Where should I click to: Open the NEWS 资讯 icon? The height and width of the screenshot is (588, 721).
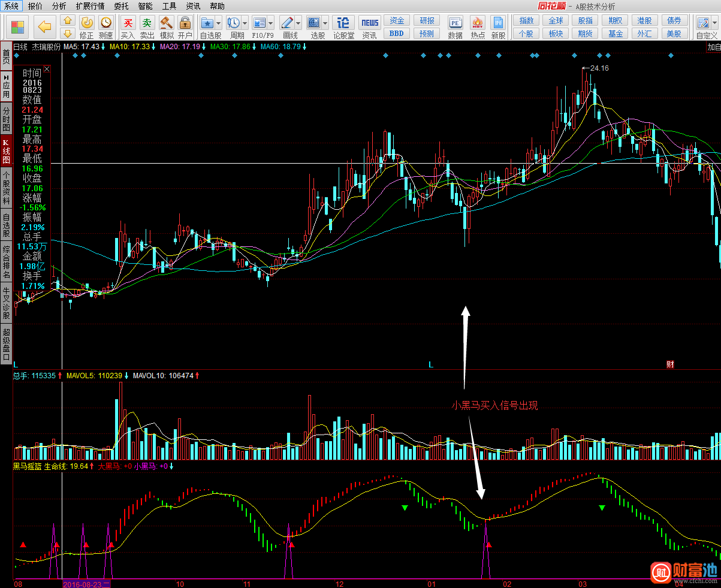(370, 23)
